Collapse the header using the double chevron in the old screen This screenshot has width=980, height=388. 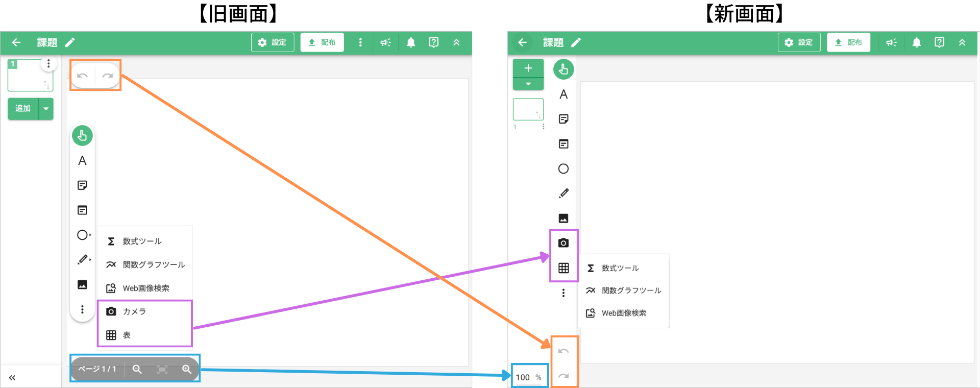pos(456,42)
